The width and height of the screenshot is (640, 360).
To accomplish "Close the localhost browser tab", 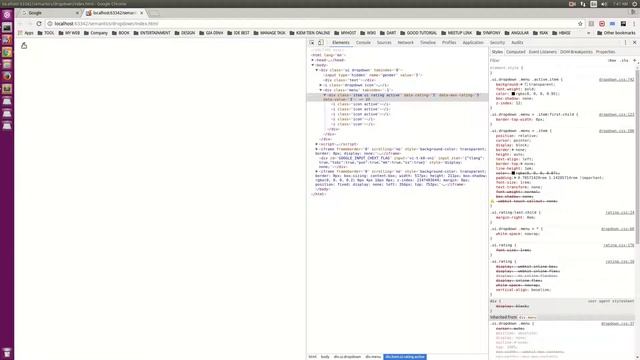I will click(x=142, y=13).
